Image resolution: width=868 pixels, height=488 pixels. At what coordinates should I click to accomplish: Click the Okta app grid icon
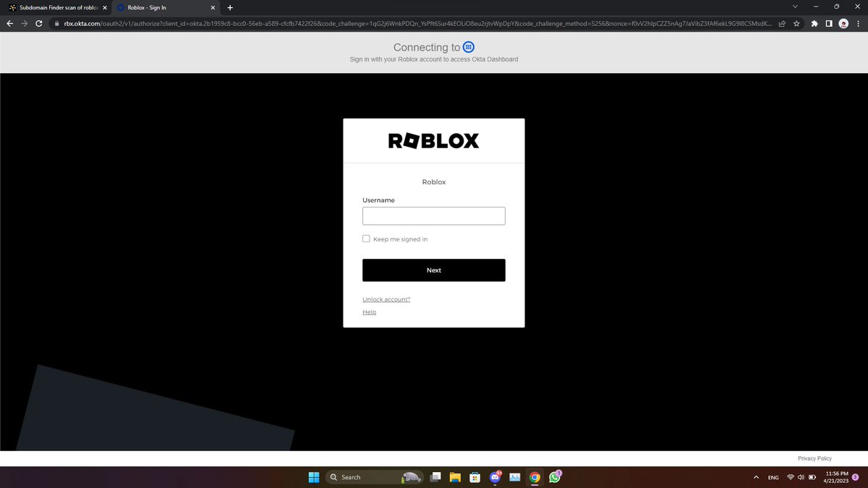point(468,47)
